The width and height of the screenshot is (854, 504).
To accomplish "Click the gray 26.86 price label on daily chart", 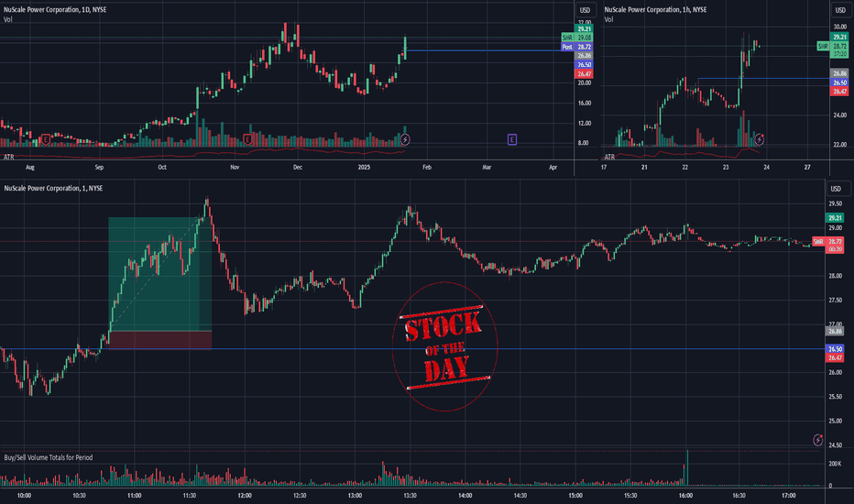I will (x=585, y=56).
